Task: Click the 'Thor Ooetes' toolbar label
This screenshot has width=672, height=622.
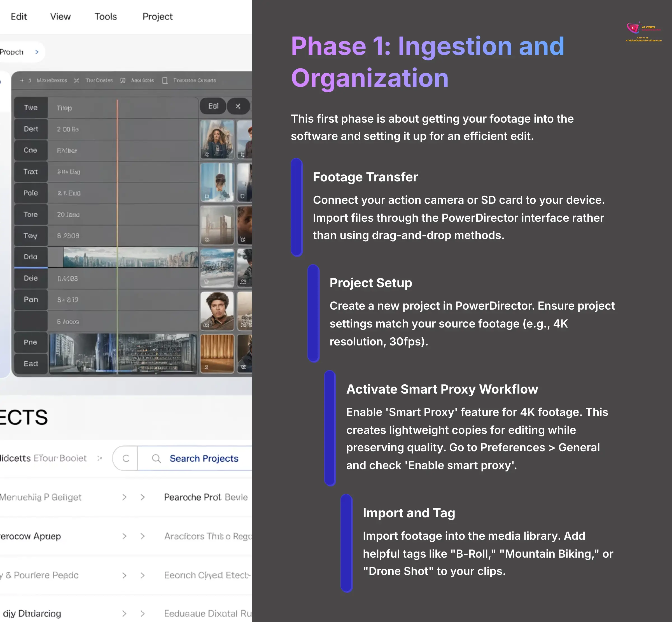Action: pos(99,80)
